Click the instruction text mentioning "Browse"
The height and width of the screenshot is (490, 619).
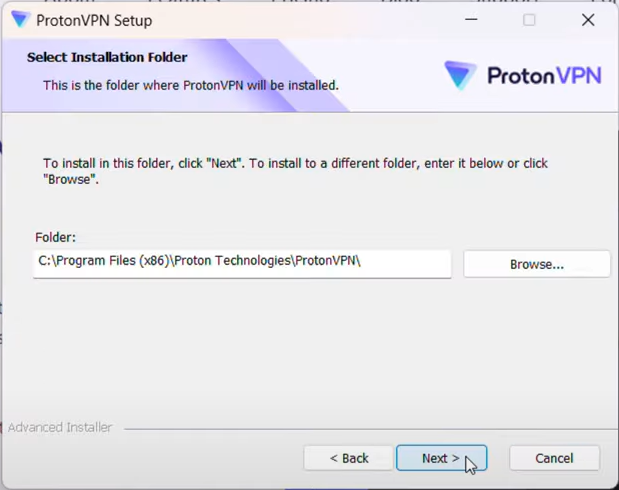295,171
